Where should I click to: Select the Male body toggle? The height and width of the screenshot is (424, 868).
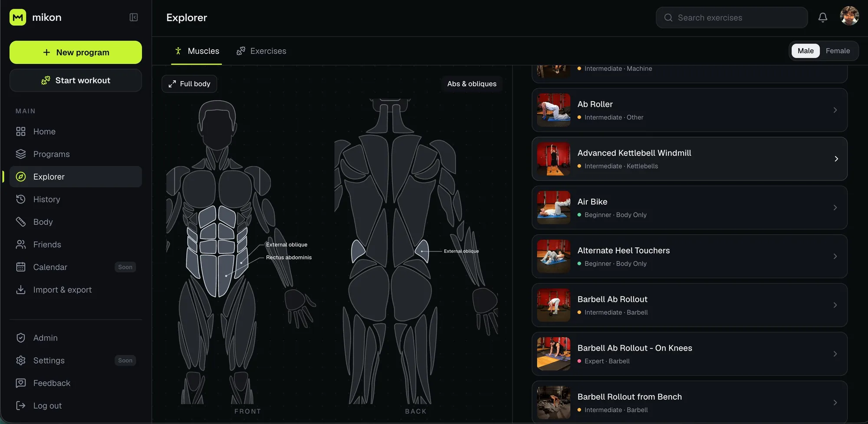[806, 51]
